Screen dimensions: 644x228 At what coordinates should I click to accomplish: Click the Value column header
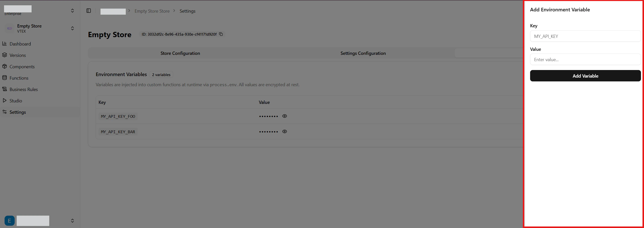pos(264,102)
